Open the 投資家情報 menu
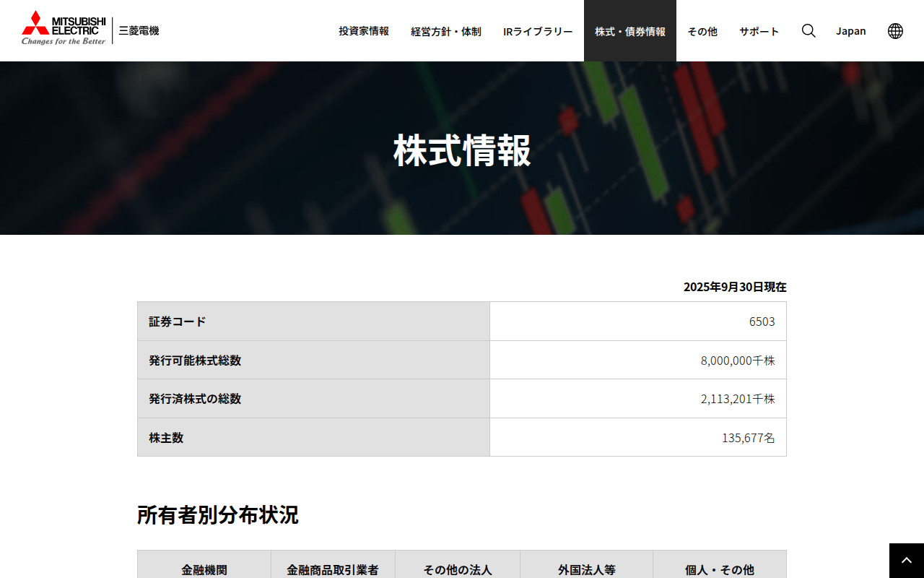The image size is (924, 578). [364, 31]
